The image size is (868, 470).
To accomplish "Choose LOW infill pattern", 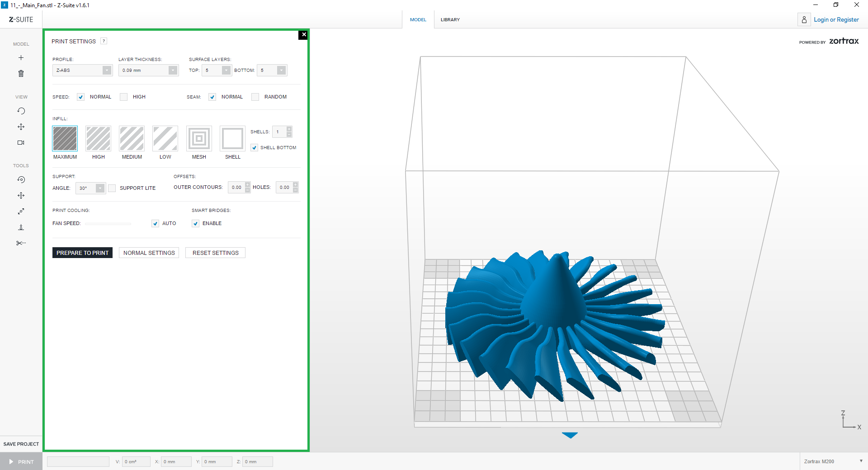I will tap(165, 138).
